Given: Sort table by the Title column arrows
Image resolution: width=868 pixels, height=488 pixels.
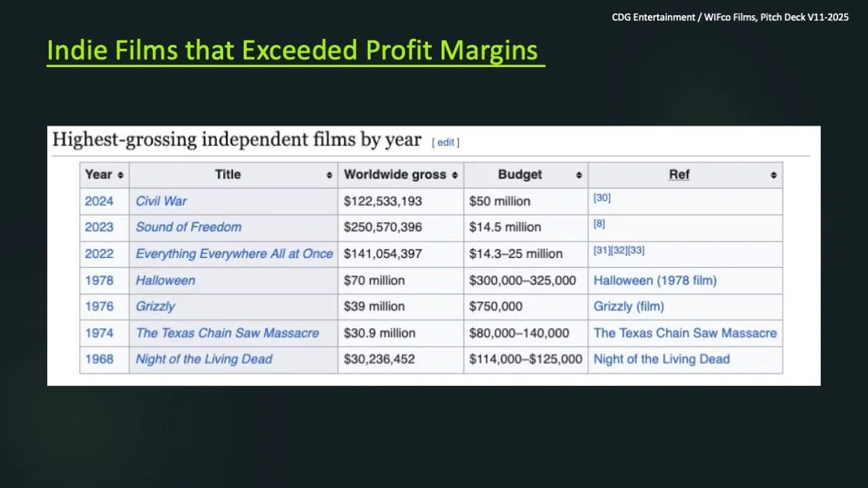Looking at the screenshot, I should [x=330, y=175].
